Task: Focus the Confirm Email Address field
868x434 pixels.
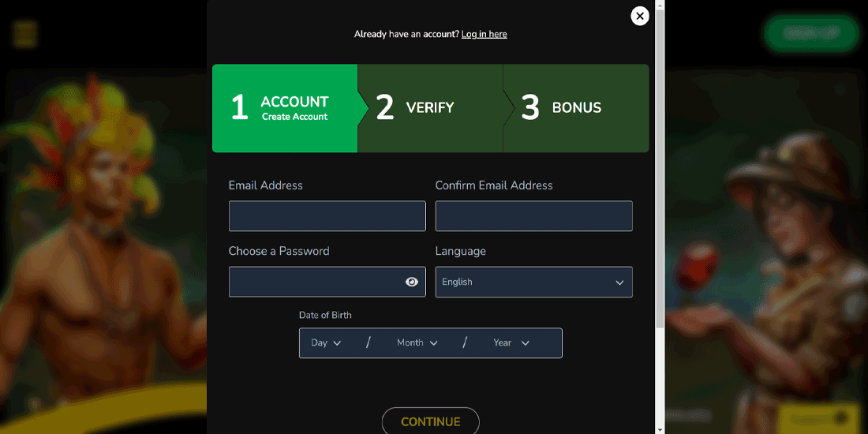Action: [x=533, y=216]
